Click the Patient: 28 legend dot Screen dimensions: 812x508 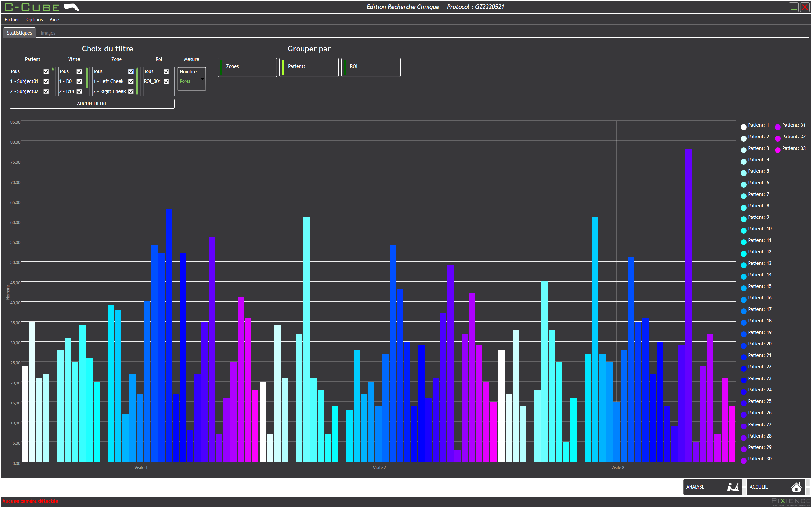coord(743,438)
